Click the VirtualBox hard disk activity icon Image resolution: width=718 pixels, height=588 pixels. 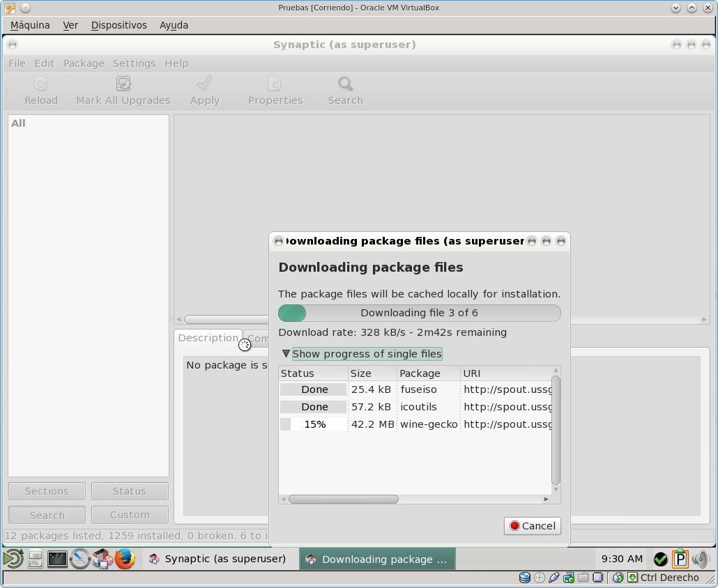[x=525, y=578]
